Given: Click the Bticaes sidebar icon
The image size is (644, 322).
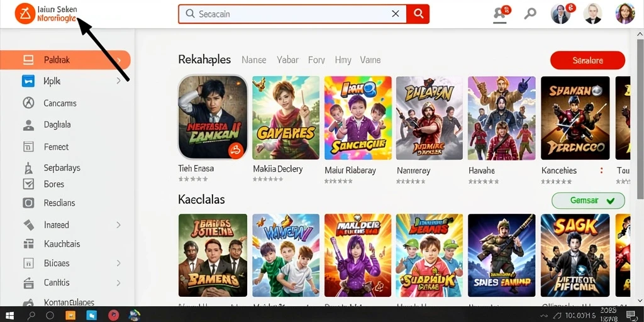Looking at the screenshot, I should [28, 264].
